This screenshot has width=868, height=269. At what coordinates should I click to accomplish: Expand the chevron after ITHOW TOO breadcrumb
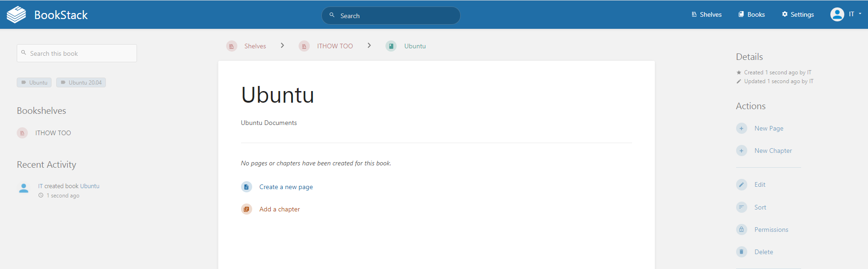(x=369, y=46)
